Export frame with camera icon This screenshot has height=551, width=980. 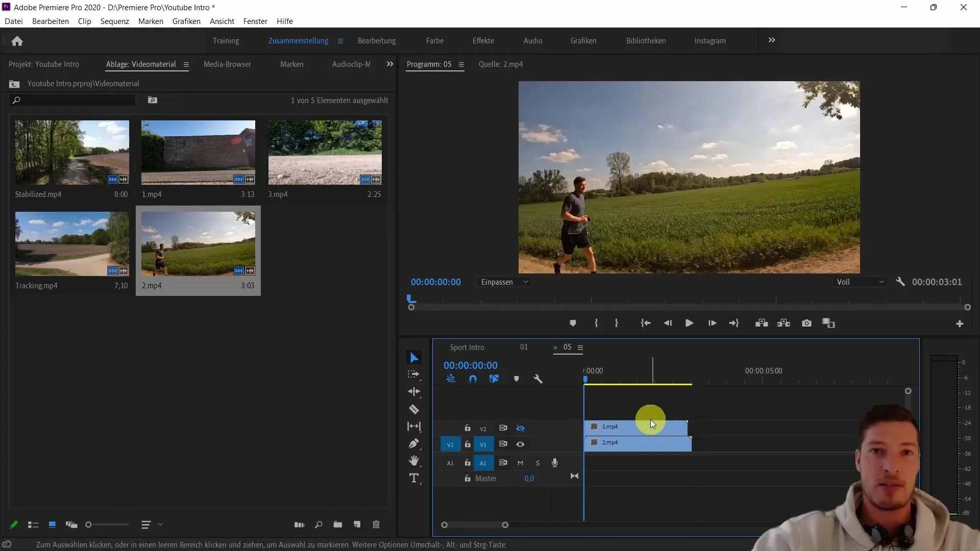point(806,323)
